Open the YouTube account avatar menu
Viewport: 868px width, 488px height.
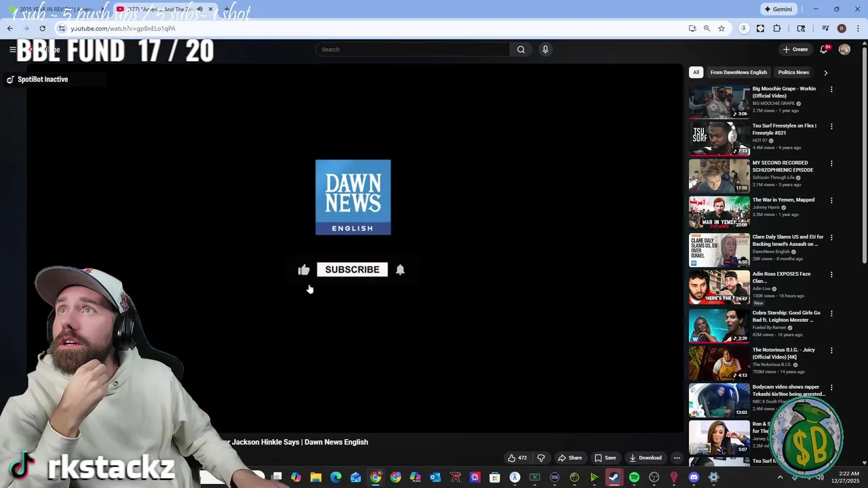pos(844,49)
